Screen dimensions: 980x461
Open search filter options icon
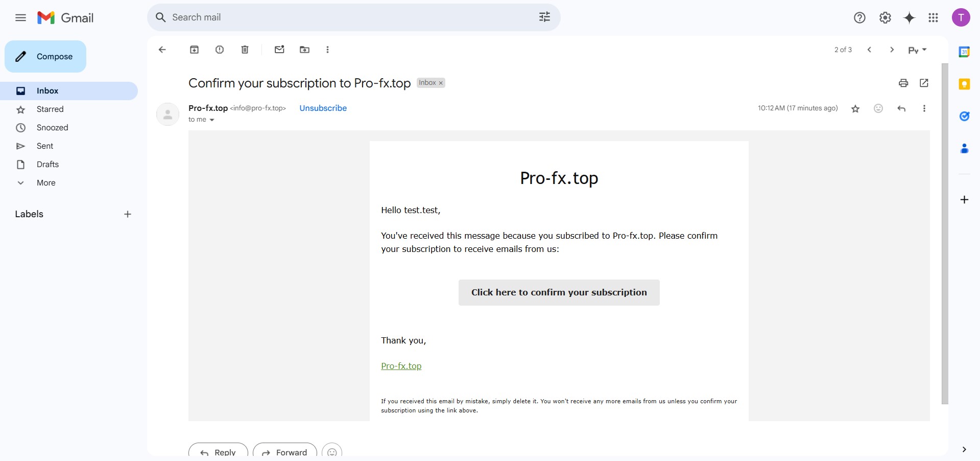[x=544, y=17]
